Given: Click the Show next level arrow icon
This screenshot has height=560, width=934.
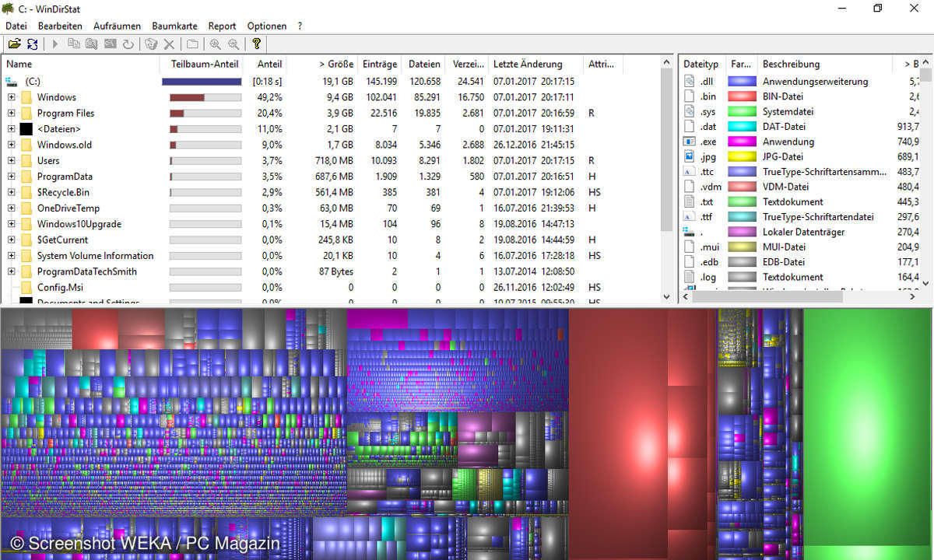Looking at the screenshot, I should (x=55, y=44).
